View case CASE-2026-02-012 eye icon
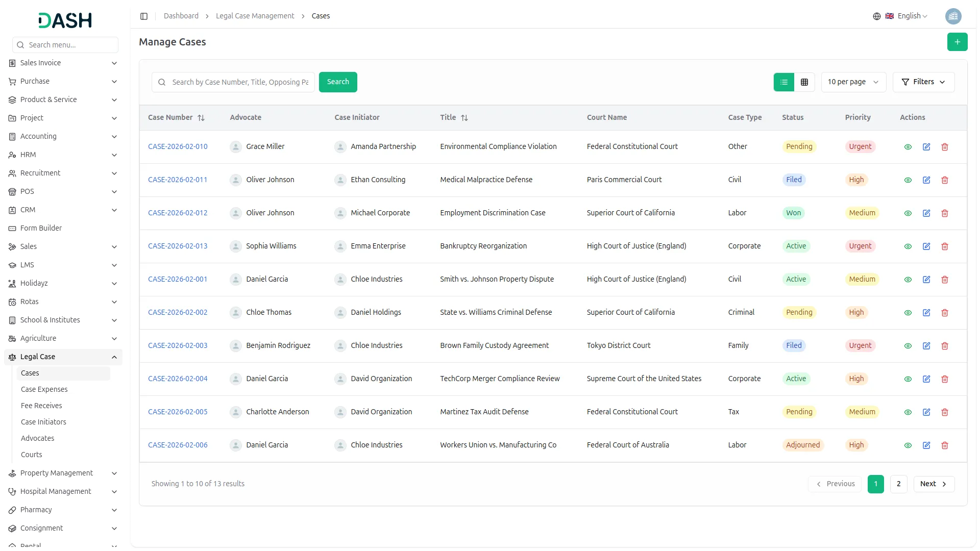The height and width of the screenshot is (551, 980). [x=908, y=213]
